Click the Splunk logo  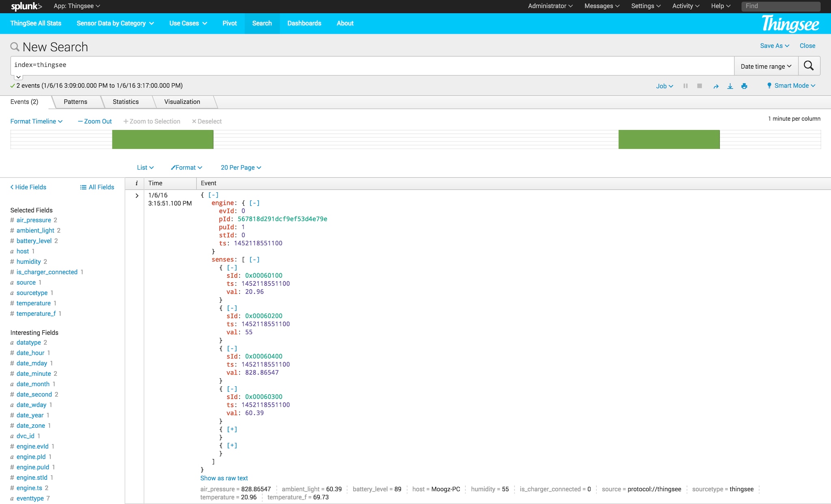(26, 6)
